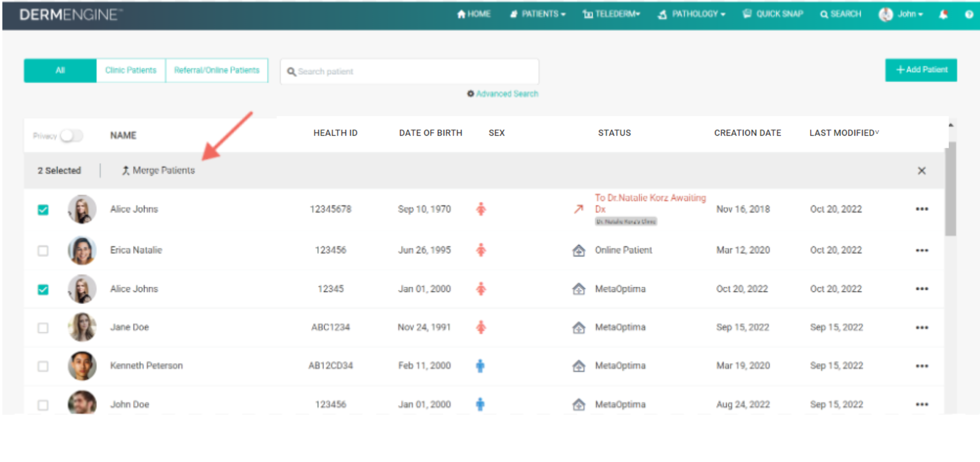Sort by the Name column
This screenshot has width=980, height=462.
tap(123, 136)
